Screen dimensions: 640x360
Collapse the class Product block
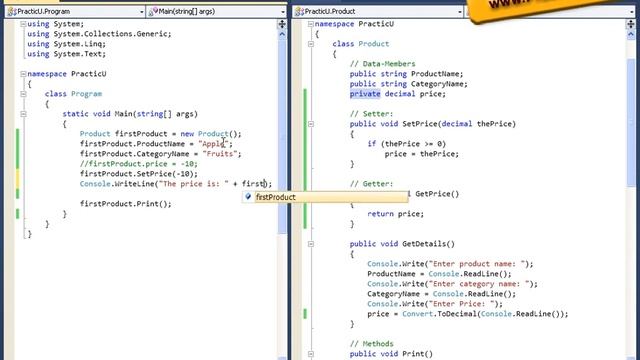pyautogui.click(x=311, y=44)
